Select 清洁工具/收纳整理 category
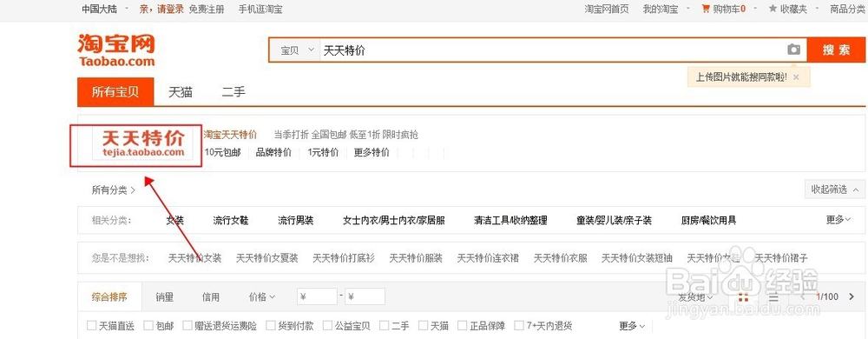The height and width of the screenshot is (339, 868). tap(511, 221)
